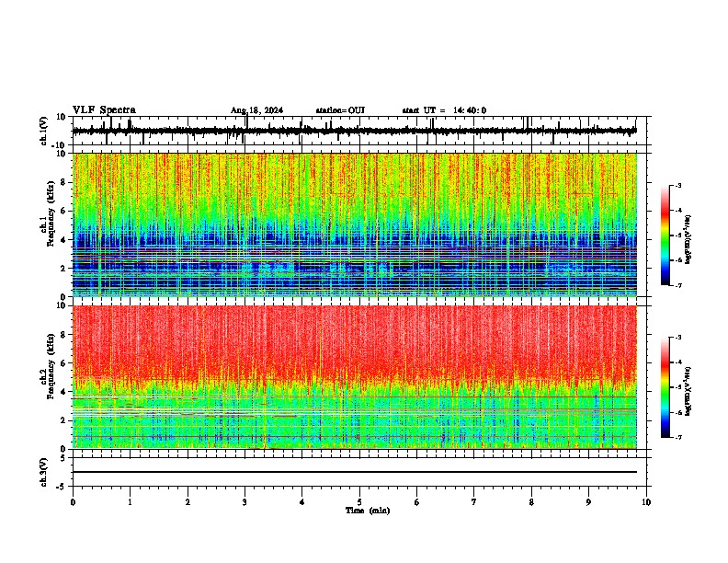Viewport: 728px width, 563px height.
Task: Click the "3" tick on the time axis
Action: (245, 502)
